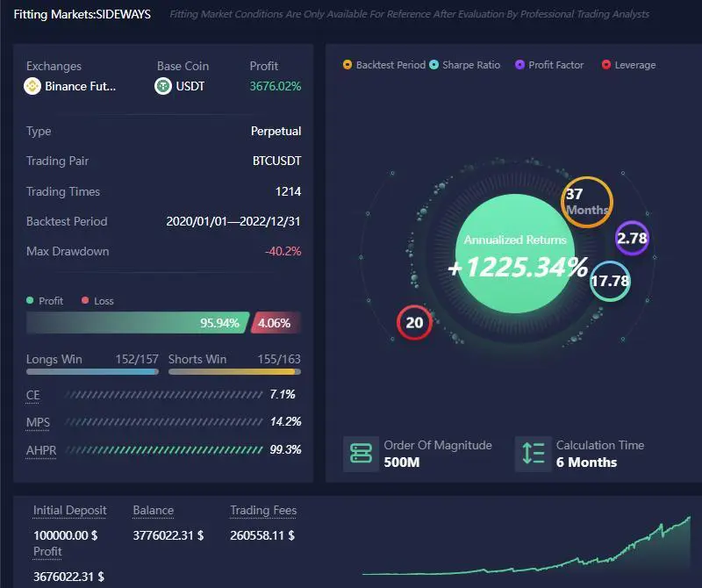Screen dimensions: 702x588
Task: Click the cyan Sharpe Ratio legend icon
Action: 433,65
